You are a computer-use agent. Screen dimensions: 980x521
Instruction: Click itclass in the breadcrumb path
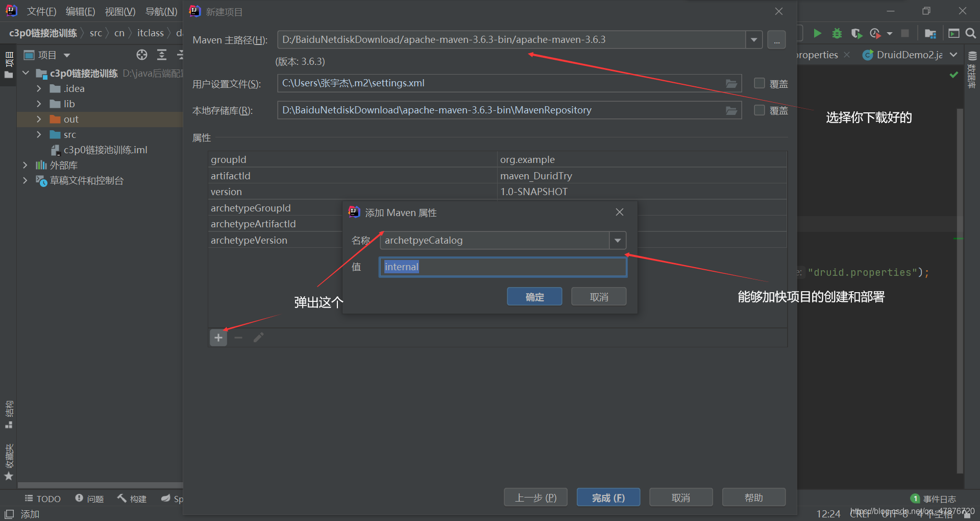click(150, 33)
